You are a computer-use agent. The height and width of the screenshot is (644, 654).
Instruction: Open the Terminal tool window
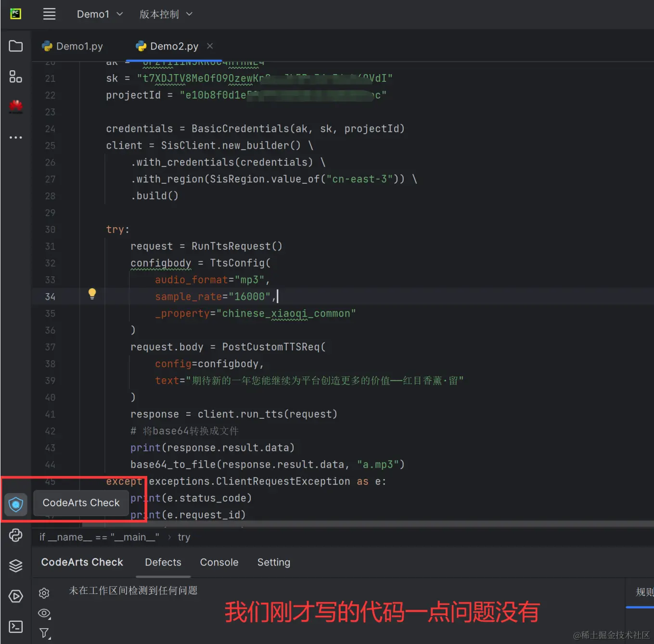tap(16, 627)
